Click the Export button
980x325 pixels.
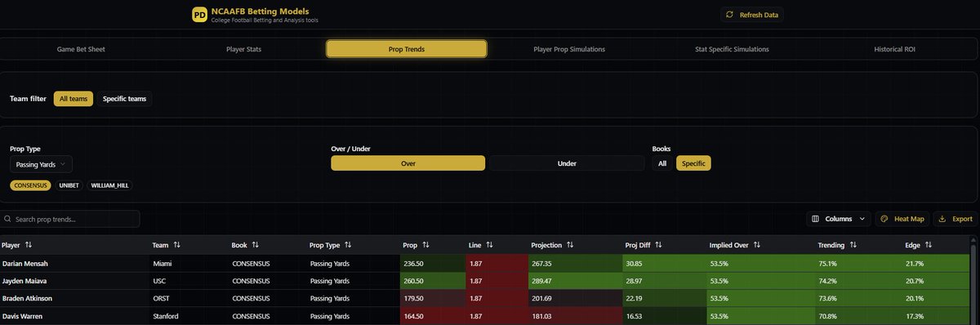point(955,219)
